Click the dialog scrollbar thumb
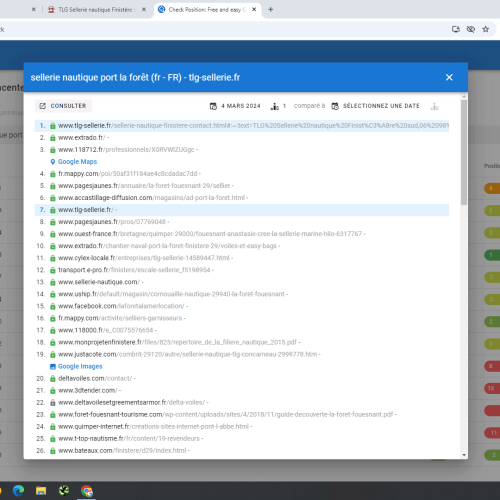Viewport: 500px width, 500px height. pyautogui.click(x=464, y=152)
